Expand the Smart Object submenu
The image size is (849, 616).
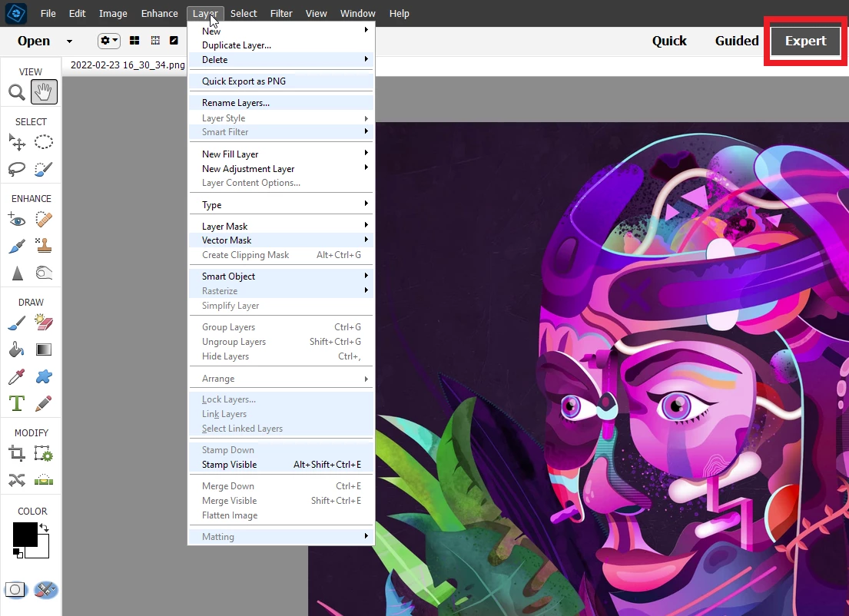click(x=281, y=276)
